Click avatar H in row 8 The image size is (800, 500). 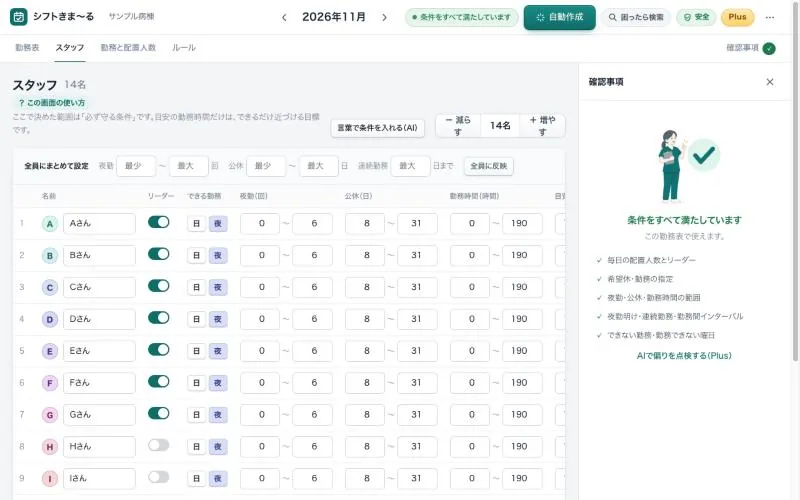(49, 447)
